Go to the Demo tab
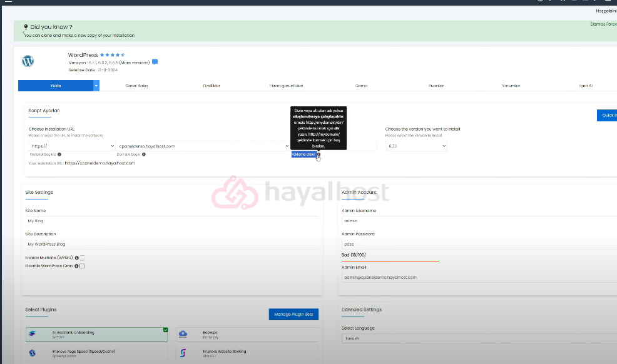Screen dimensions: 617x364 361,86
